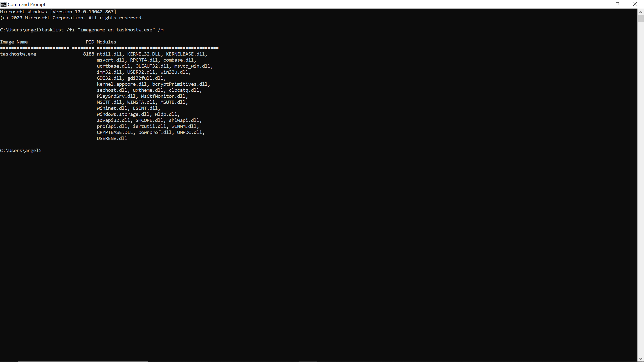Click UMPDC.dll module entry
The image size is (644, 362).
[x=189, y=132]
